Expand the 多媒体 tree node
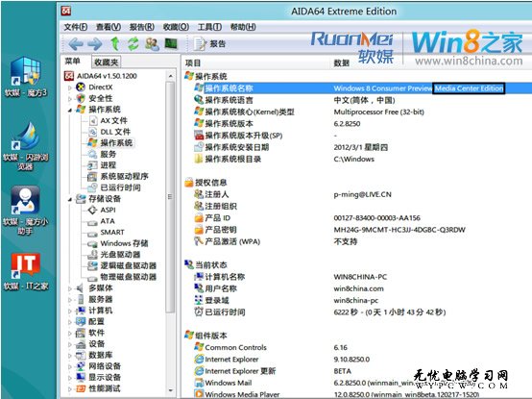This screenshot has height=399, width=532. pyautogui.click(x=70, y=288)
